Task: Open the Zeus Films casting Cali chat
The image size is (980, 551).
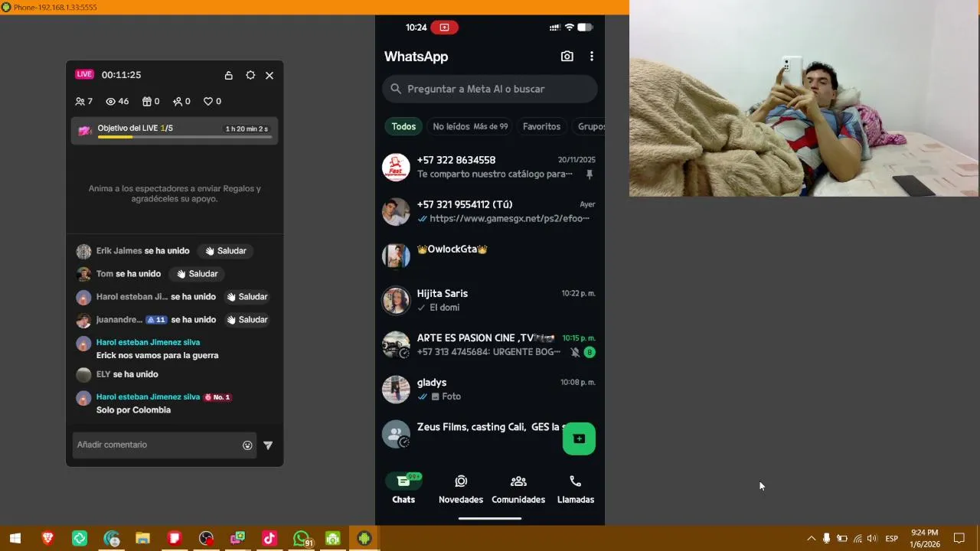Action: click(x=490, y=433)
